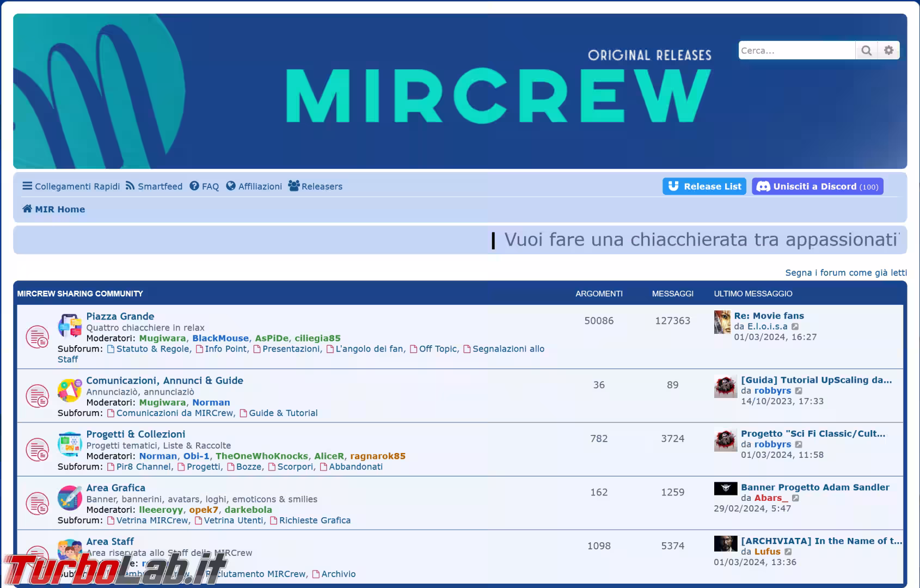
Task: Click the MIRCREW banner logo
Action: coord(498,95)
